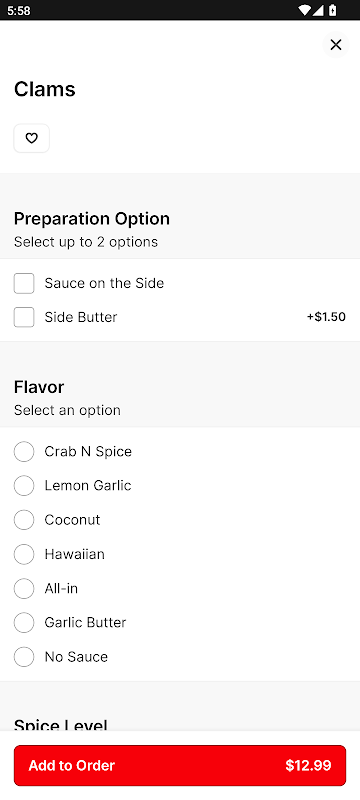Choose the Coconut flavor radio button
This screenshot has width=360, height=800.
pyautogui.click(x=24, y=520)
